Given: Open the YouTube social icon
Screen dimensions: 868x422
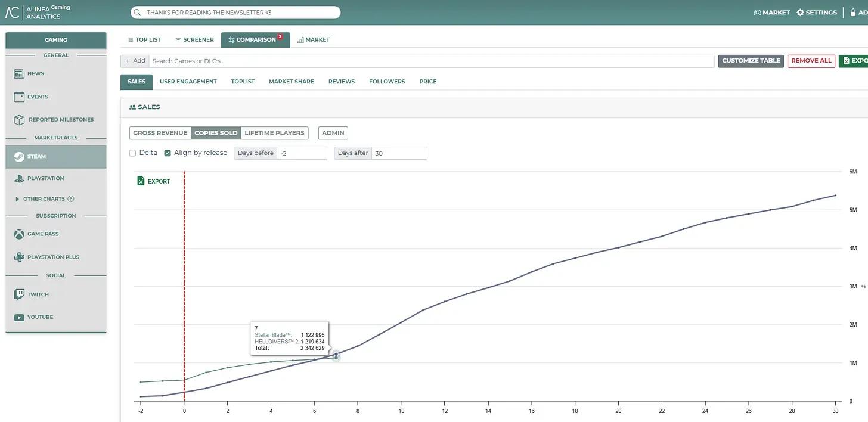Looking at the screenshot, I should pos(19,317).
